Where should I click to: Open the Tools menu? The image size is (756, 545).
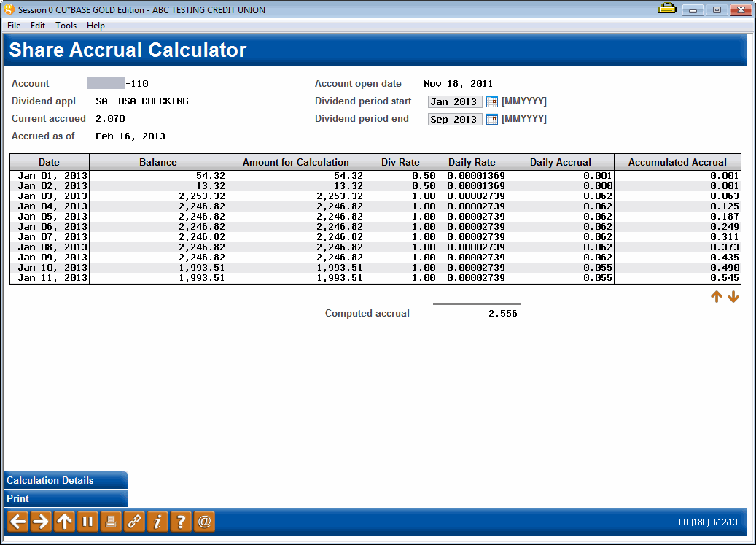[66, 25]
